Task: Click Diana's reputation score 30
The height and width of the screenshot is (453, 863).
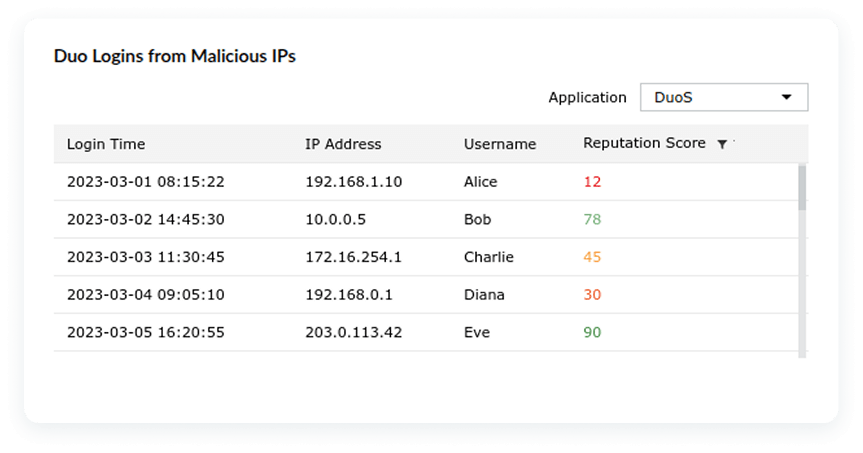Action: 592,295
